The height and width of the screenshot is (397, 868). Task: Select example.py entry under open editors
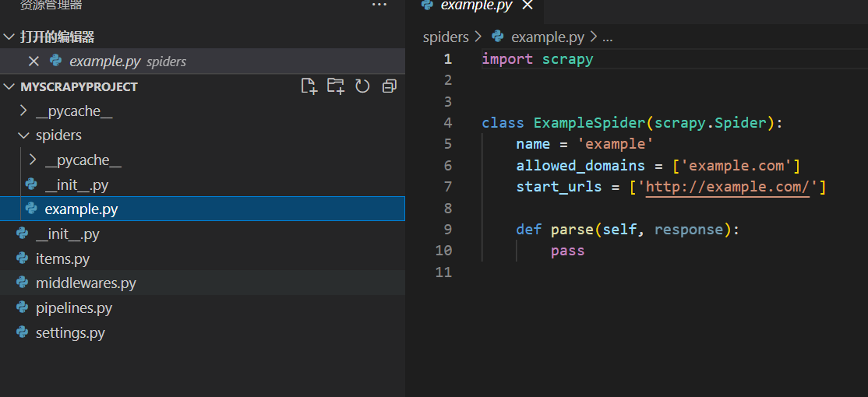click(x=203, y=61)
